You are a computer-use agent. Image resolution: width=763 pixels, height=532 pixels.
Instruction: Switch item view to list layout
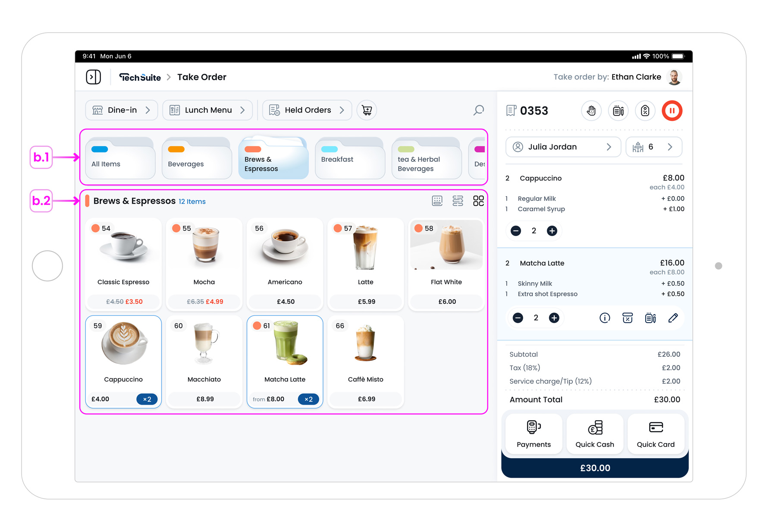(458, 201)
